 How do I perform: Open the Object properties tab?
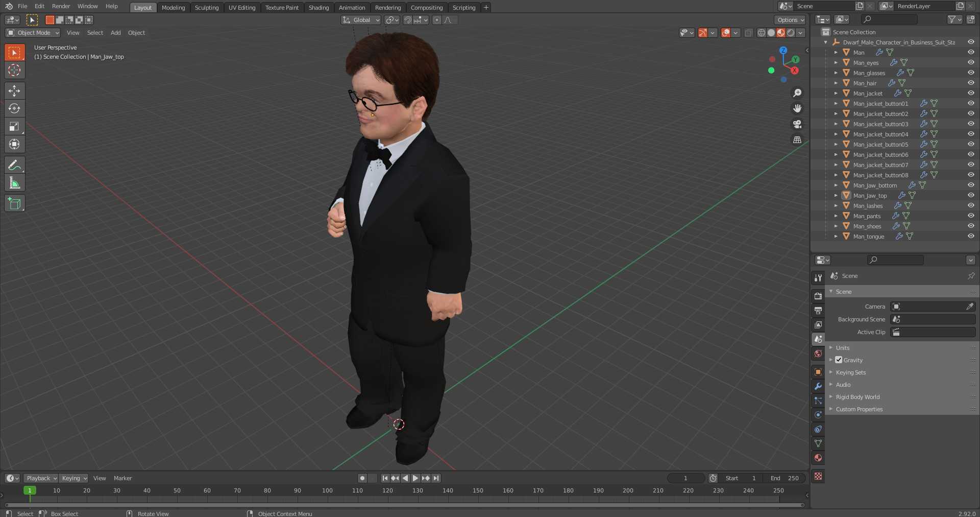pyautogui.click(x=818, y=372)
